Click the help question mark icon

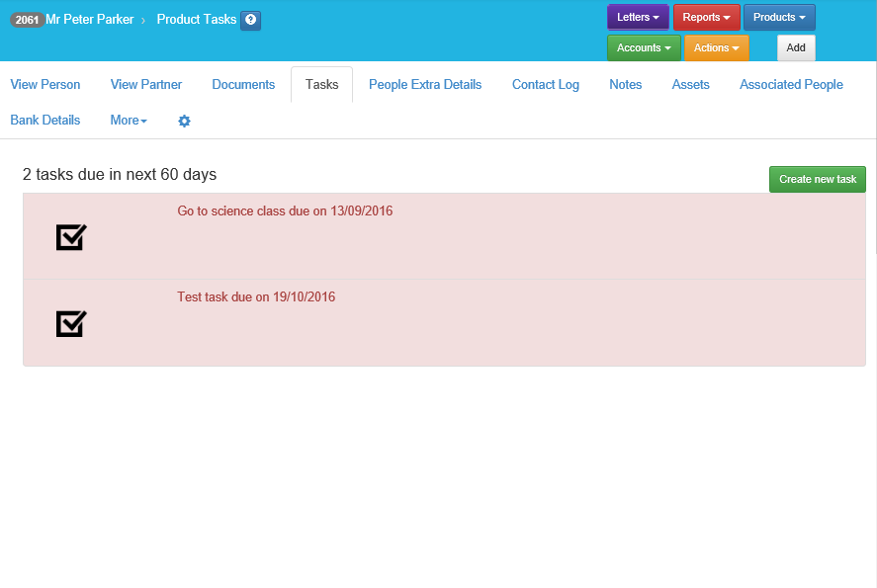coord(251,20)
